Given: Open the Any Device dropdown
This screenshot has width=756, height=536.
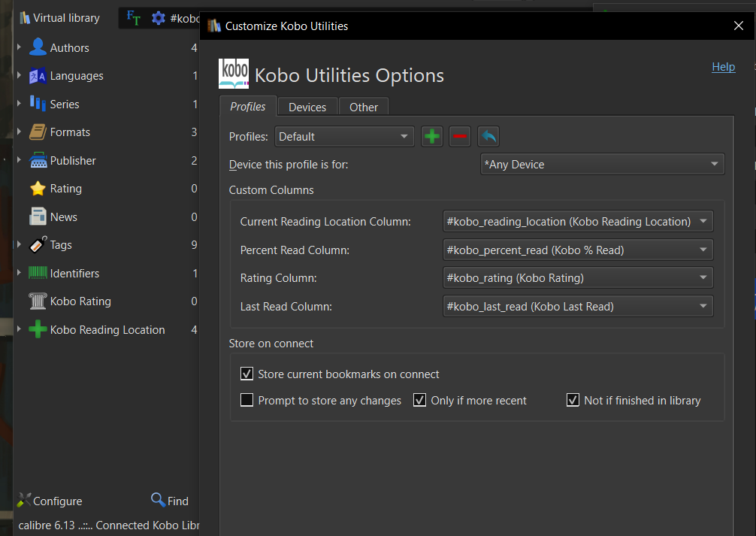Looking at the screenshot, I should point(602,165).
